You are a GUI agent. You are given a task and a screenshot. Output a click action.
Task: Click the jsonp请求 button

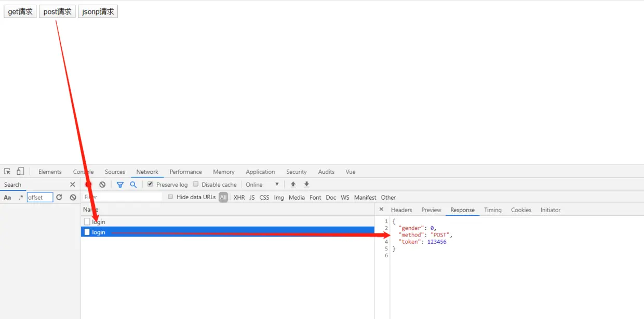[98, 11]
